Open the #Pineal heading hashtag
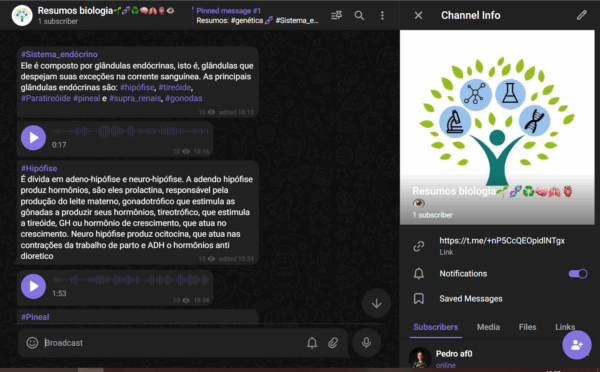The width and height of the screenshot is (600, 372). [35, 317]
